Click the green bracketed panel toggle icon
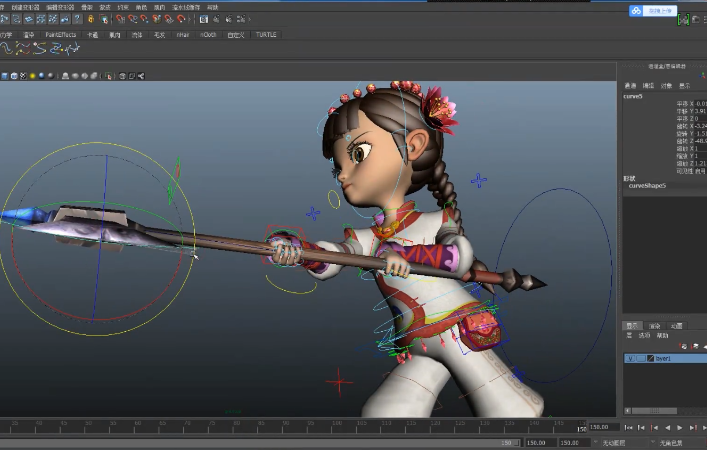The height and width of the screenshot is (450, 707). [x=684, y=19]
